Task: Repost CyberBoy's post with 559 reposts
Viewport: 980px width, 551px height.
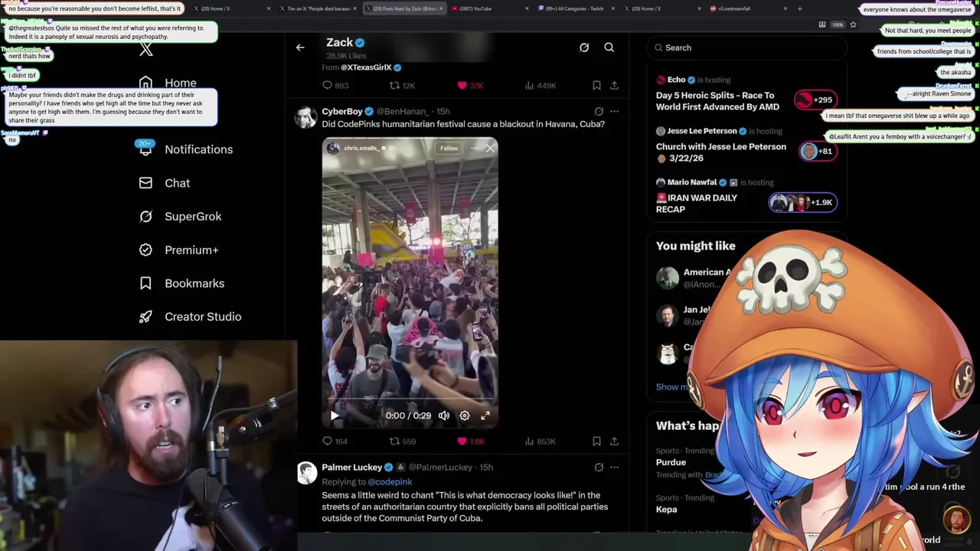Action: click(394, 441)
